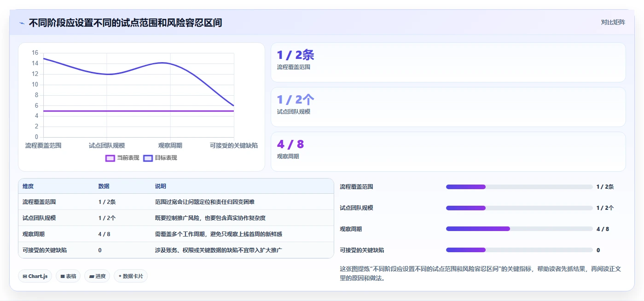The height and width of the screenshot is (301, 644).
Task: Click the 1 / 2个 metric card
Action: 448,107
